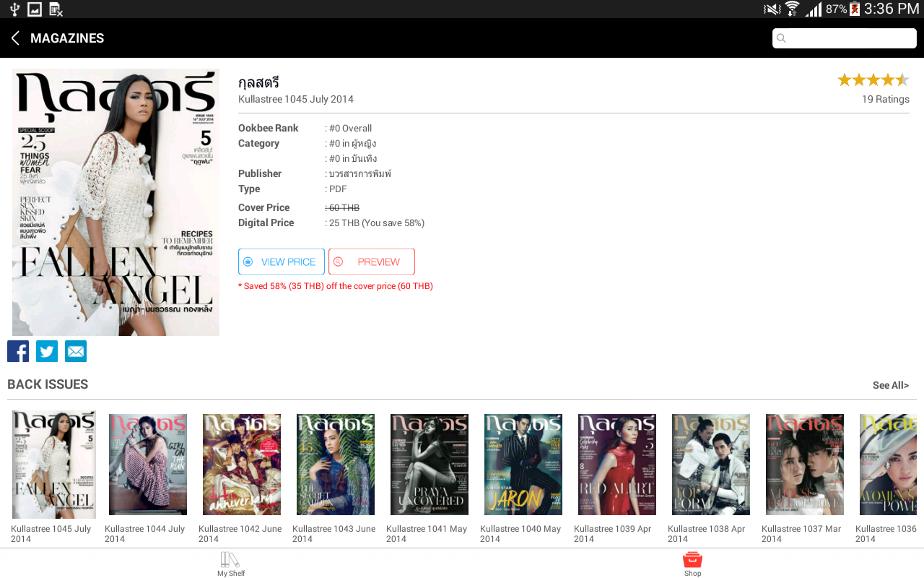
Task: Tap the BACK ISSUES section heading
Action: coord(48,384)
